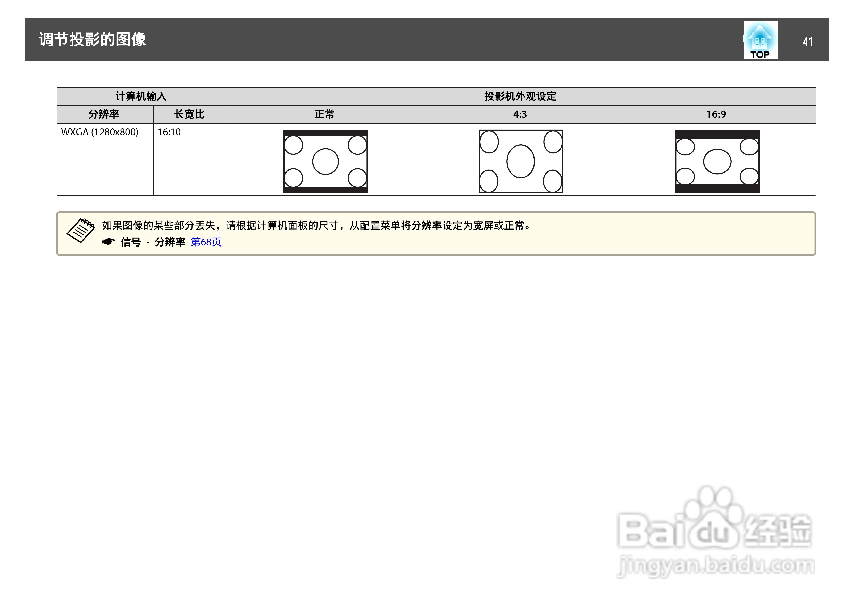Click the 计算机输入 table header

pyautogui.click(x=141, y=96)
